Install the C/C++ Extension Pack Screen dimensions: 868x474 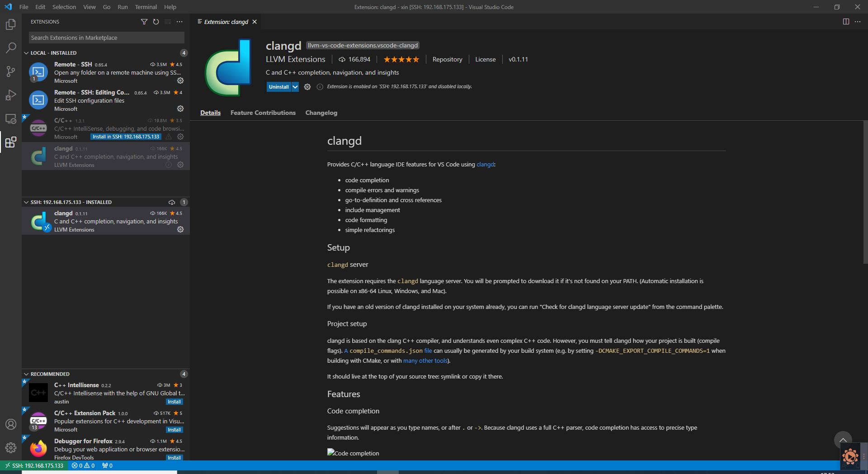(x=175, y=430)
